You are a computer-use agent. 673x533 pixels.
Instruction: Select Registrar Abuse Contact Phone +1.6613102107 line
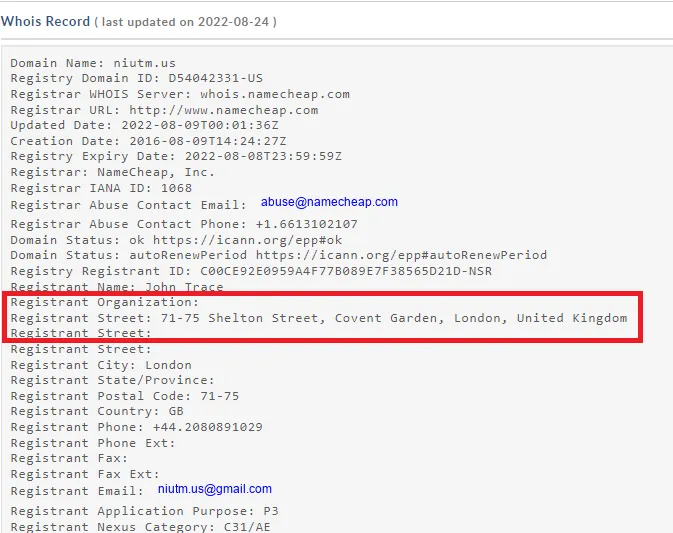(184, 224)
